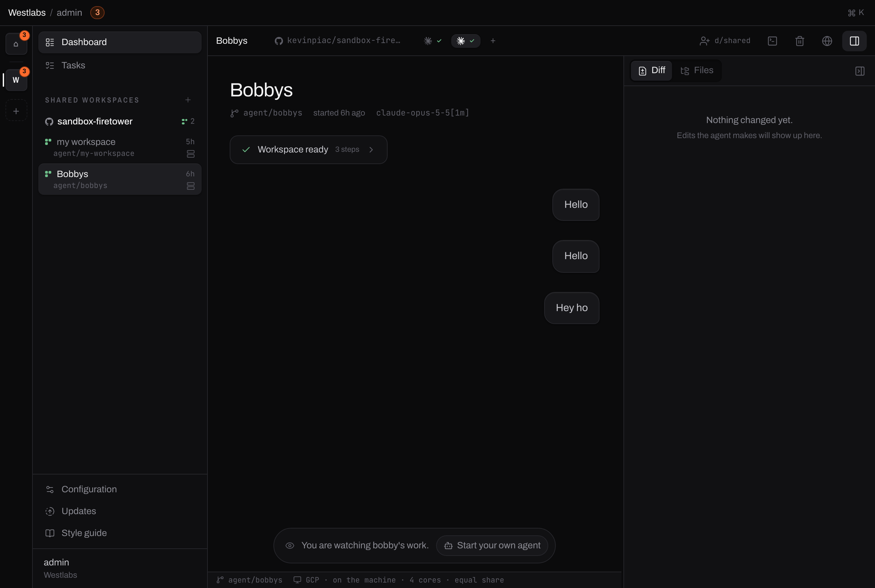Click the Hey ho message bubble

click(x=572, y=308)
